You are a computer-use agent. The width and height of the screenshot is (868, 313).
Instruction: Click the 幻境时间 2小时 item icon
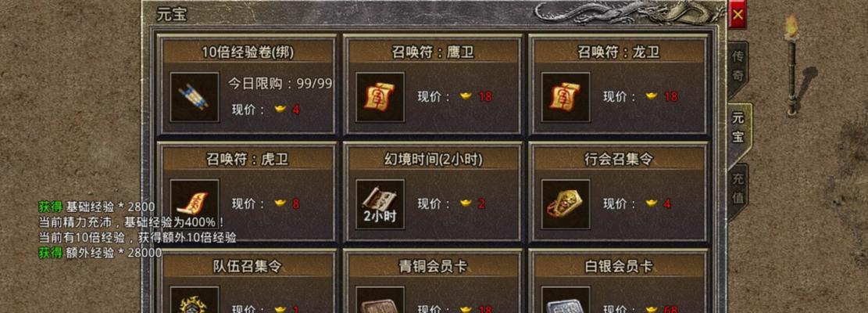click(x=380, y=204)
